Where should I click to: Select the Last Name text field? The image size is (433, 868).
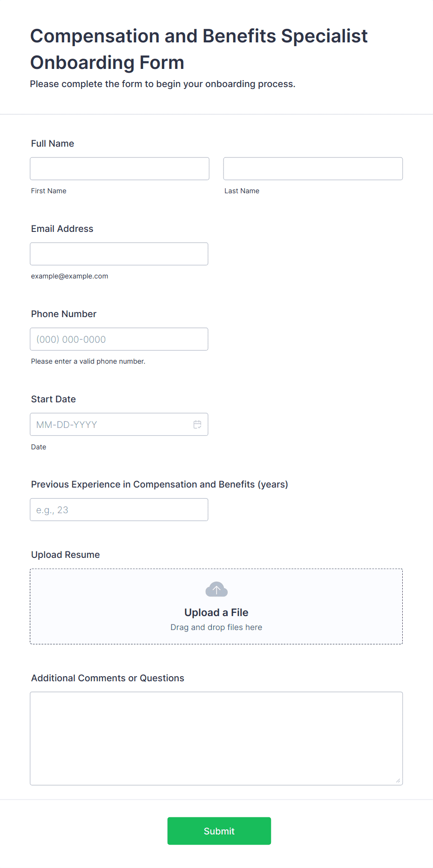pyautogui.click(x=313, y=169)
